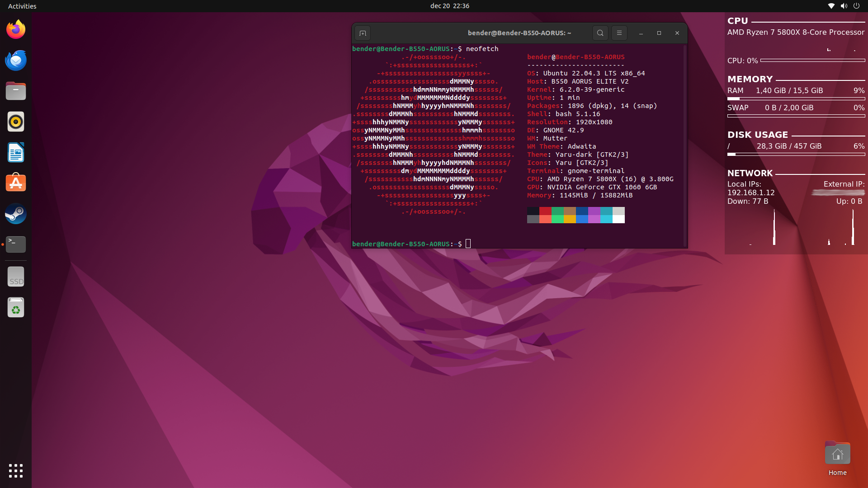Image resolution: width=868 pixels, height=488 pixels.
Task: Click the network indicator in top bar
Action: (x=831, y=6)
